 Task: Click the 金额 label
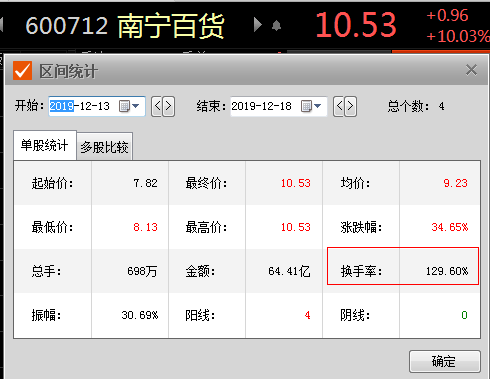200,271
